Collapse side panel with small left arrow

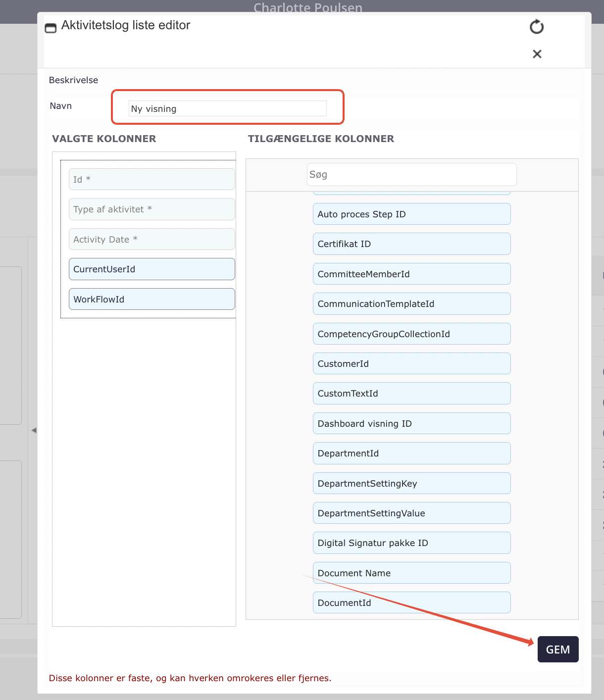34,430
